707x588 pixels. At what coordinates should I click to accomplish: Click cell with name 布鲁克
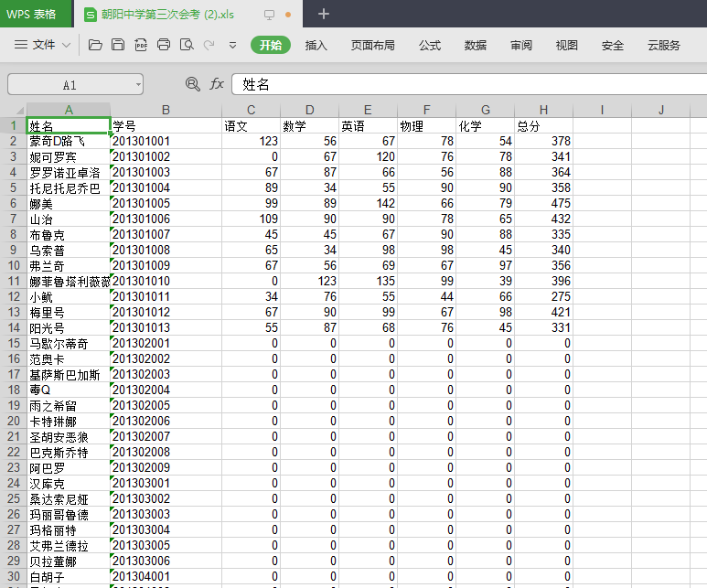[x=69, y=234]
